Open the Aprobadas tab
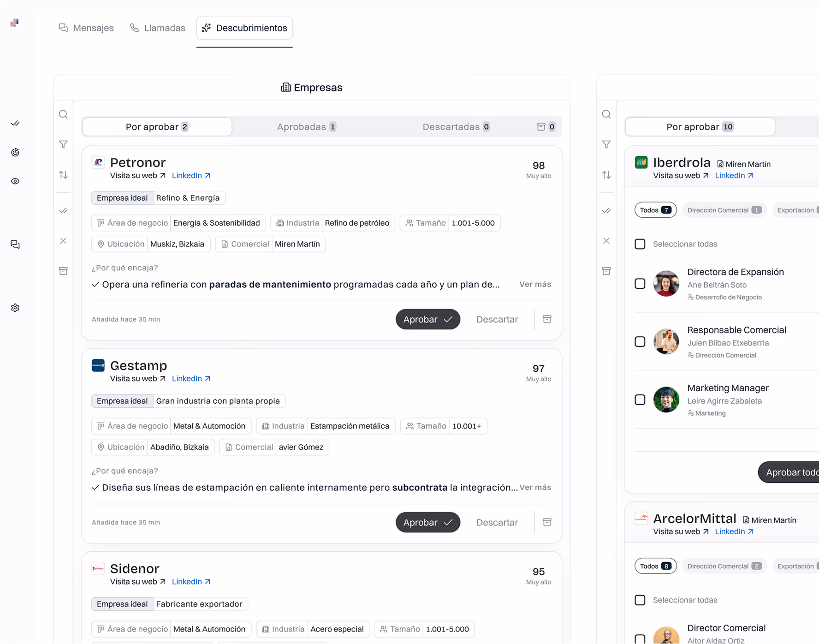819x644 pixels. coord(307,127)
